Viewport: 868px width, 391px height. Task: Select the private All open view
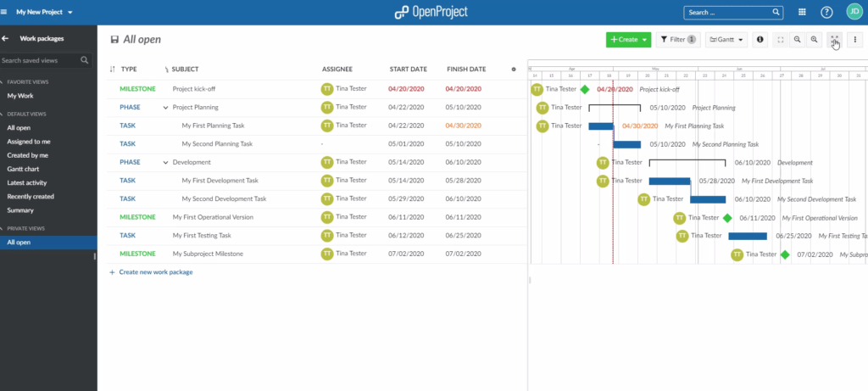click(48, 243)
